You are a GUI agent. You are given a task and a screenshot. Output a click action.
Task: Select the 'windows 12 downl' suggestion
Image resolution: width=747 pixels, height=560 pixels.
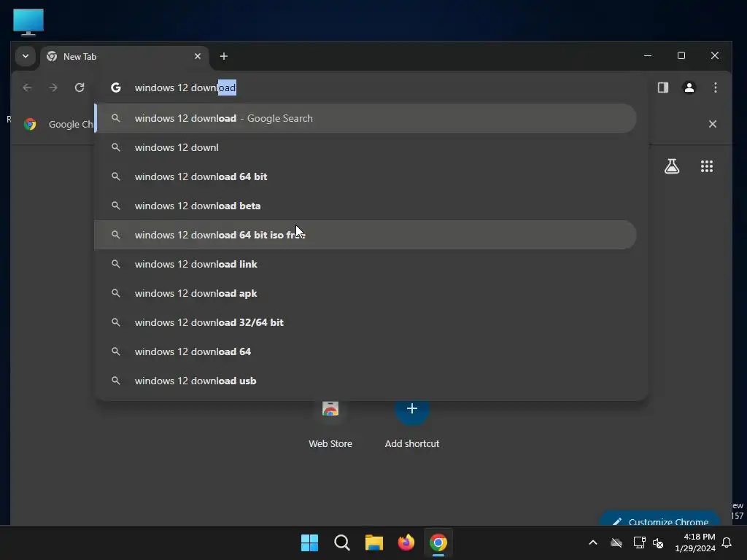coord(365,147)
